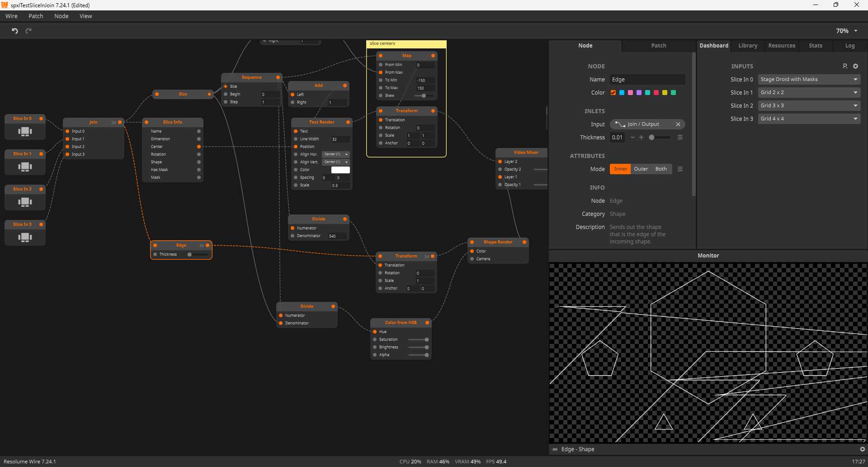Click the monitor pin icon beside Edge - Shape

[x=555, y=449]
